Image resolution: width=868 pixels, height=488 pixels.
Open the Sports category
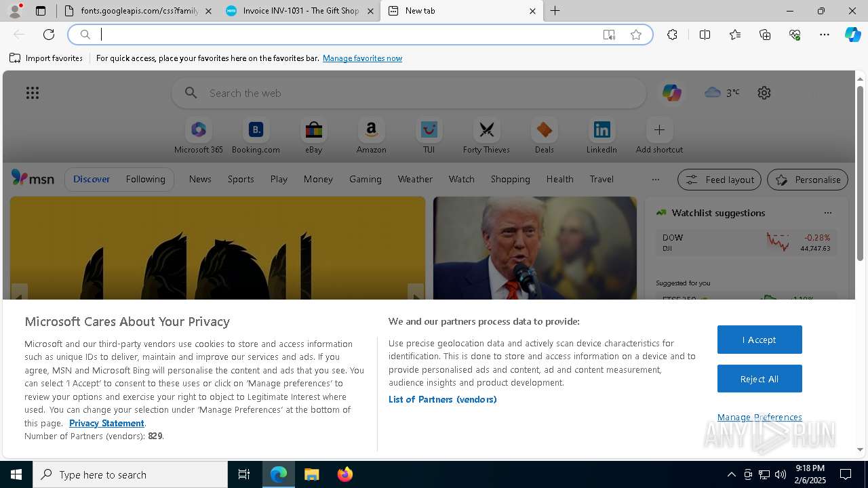pos(241,179)
